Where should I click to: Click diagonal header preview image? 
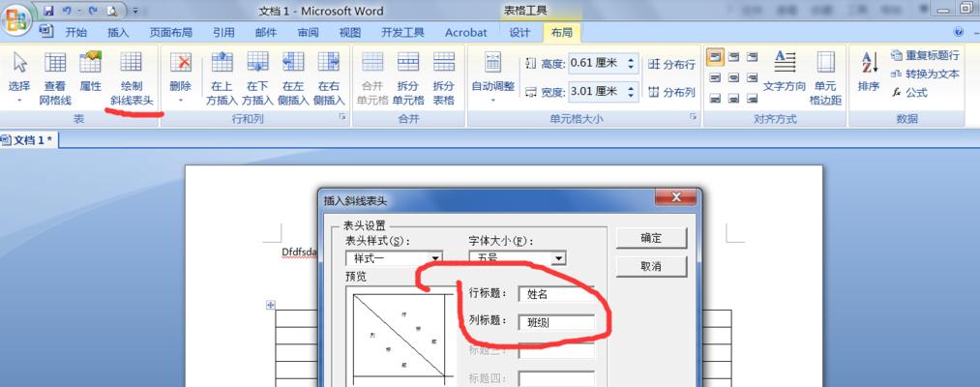[400, 337]
